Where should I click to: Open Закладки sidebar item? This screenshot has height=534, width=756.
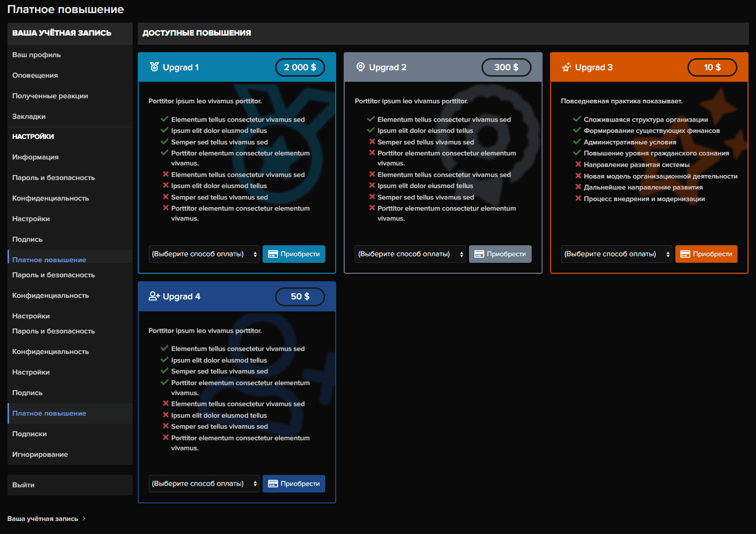(29, 116)
